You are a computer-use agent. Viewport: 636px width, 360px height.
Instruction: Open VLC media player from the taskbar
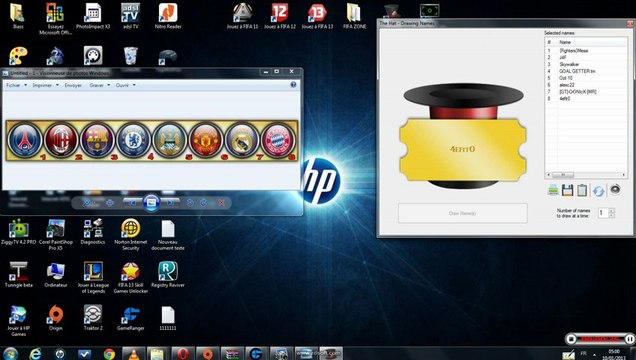133,354
